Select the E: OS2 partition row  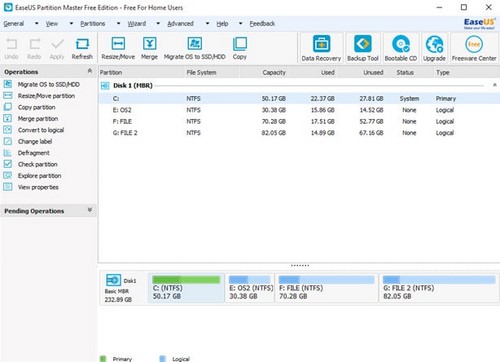coord(299,110)
